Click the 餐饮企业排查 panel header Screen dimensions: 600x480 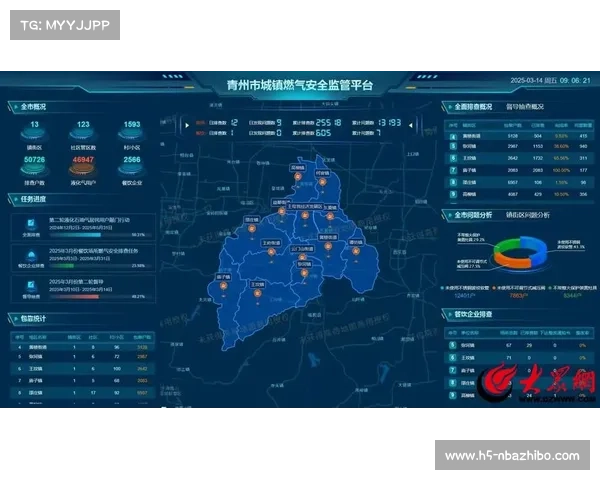[473, 314]
